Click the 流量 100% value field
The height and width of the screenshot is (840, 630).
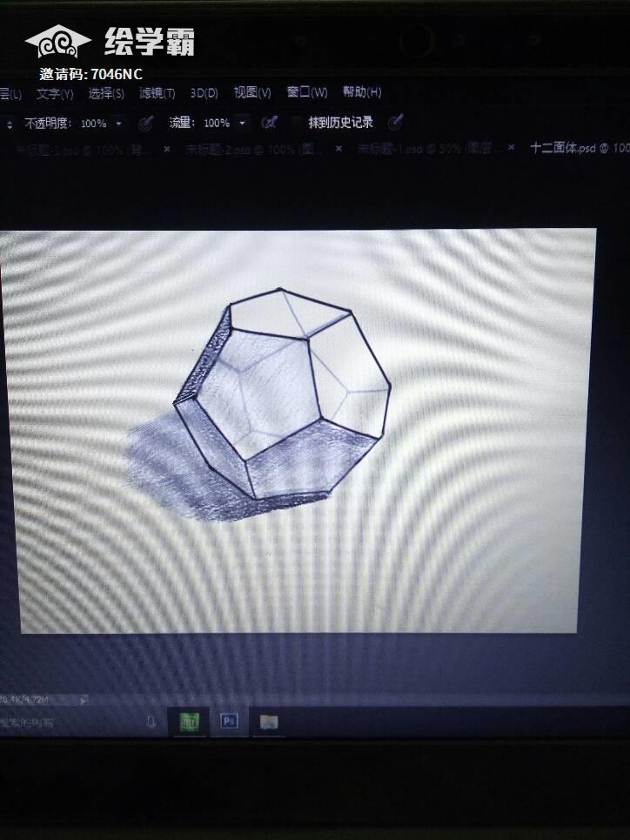217,124
